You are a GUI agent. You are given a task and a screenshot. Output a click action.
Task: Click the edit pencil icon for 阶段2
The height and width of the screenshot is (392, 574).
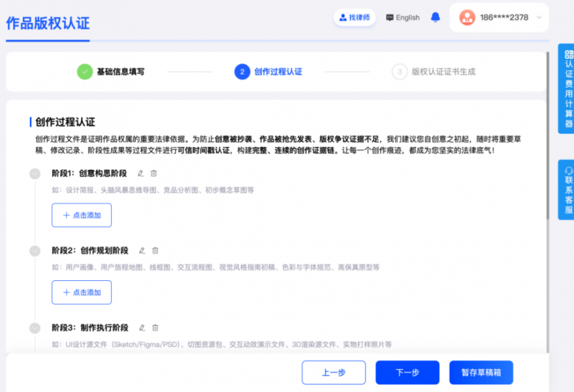point(141,251)
